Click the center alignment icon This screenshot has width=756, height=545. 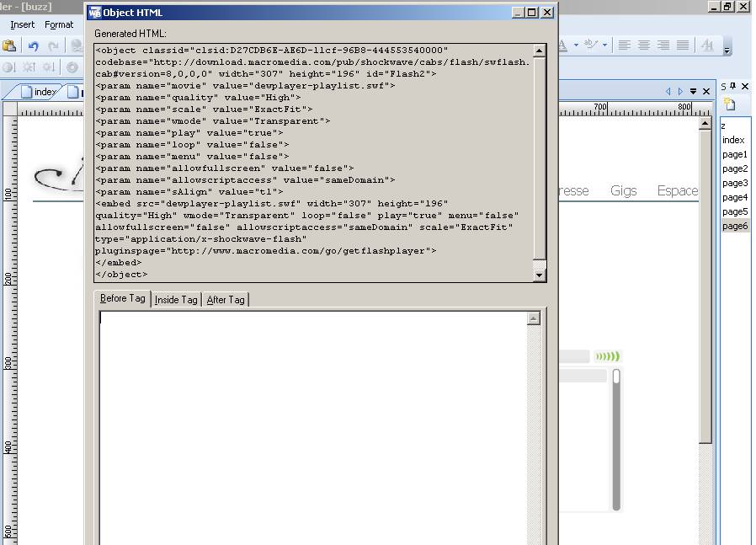644,45
